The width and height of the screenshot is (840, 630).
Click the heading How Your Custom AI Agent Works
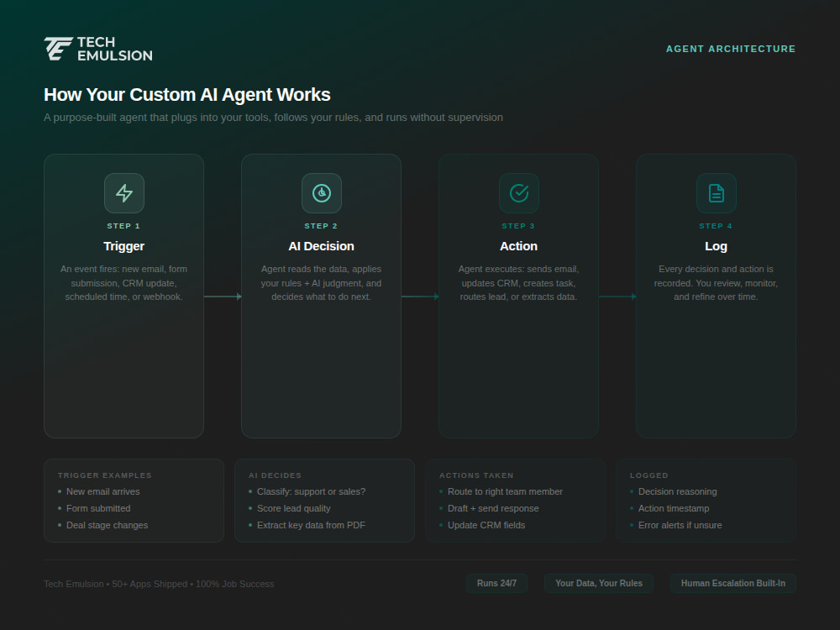[x=187, y=94]
